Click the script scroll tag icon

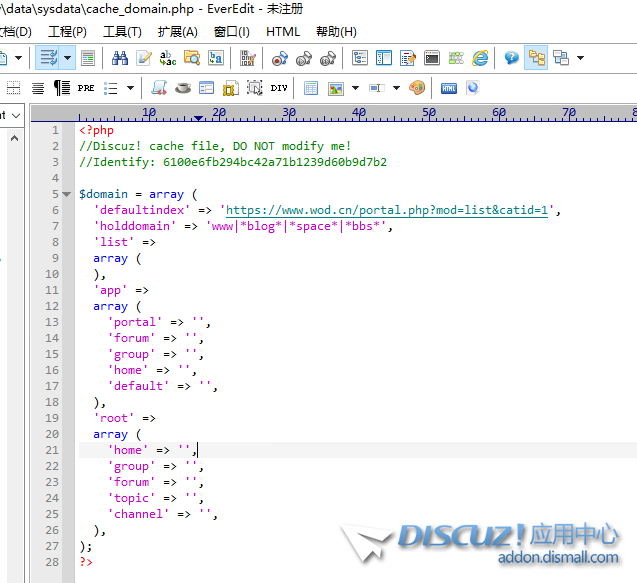click(159, 88)
